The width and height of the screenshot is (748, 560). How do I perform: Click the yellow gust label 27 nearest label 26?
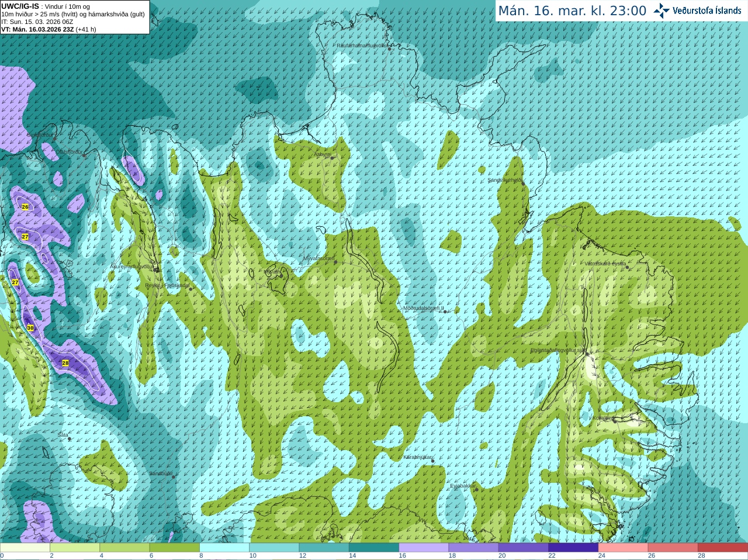(25, 237)
